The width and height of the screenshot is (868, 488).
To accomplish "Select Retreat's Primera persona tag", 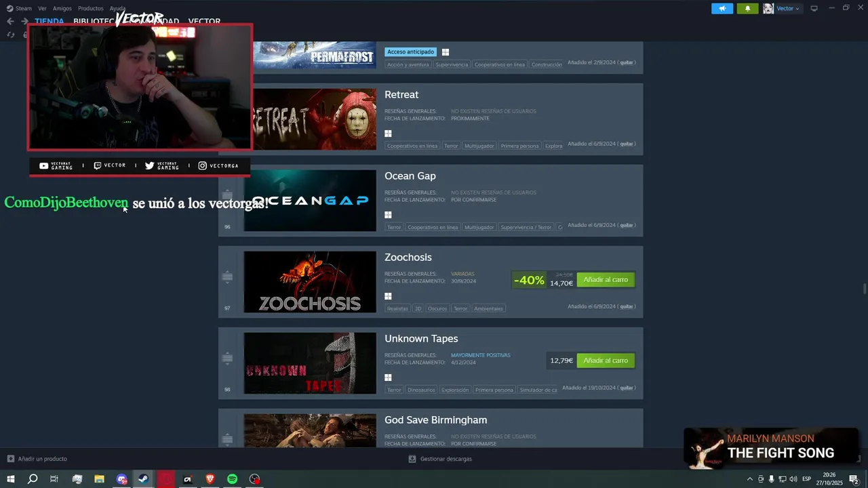I will point(519,146).
